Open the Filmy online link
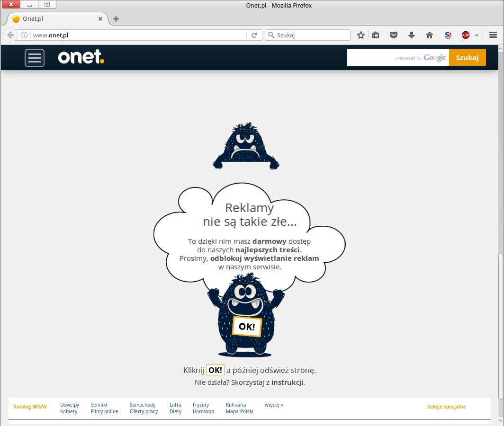The width and height of the screenshot is (504, 426). point(105,411)
